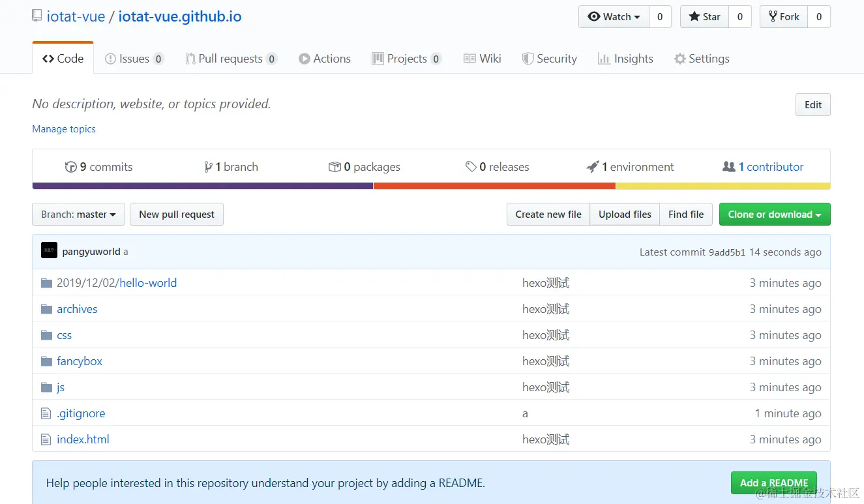Viewport: 864px width, 504px height.
Task: Open the Clone or download dropdown
Action: pyautogui.click(x=775, y=215)
